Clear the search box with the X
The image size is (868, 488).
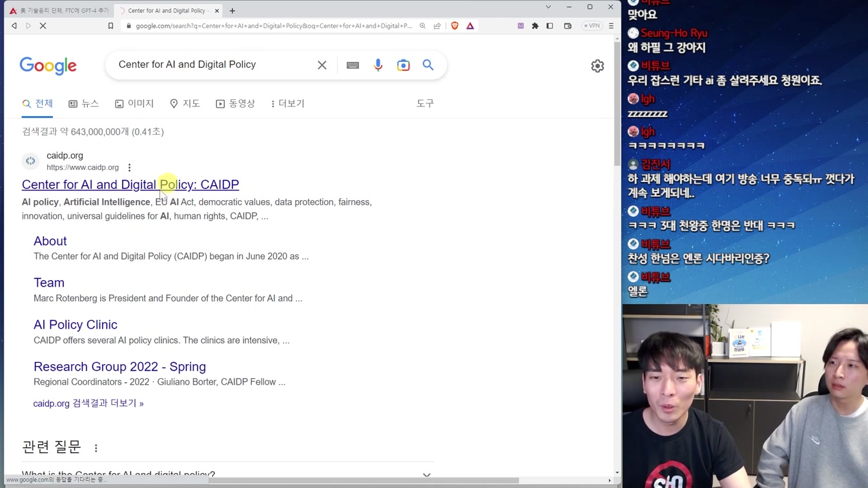[322, 65]
